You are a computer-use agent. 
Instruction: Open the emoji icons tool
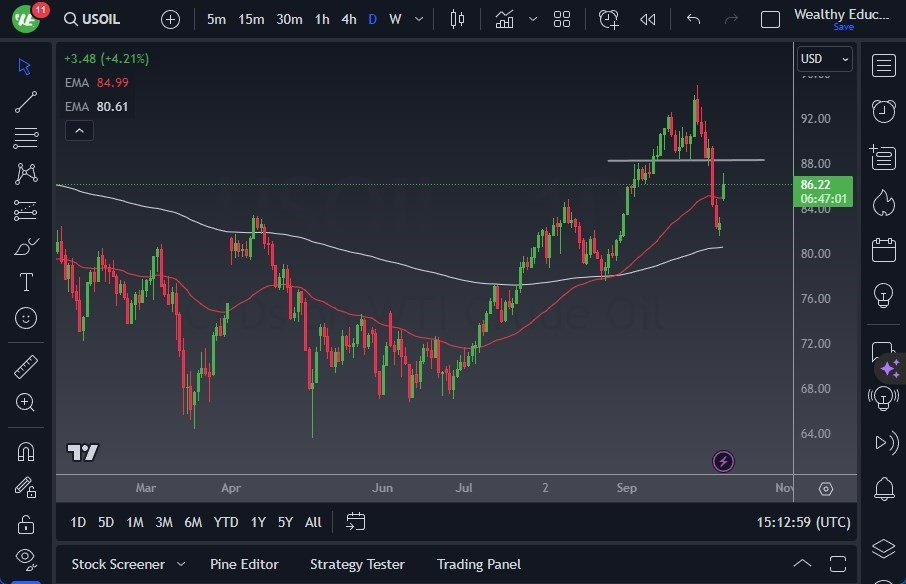pos(26,318)
